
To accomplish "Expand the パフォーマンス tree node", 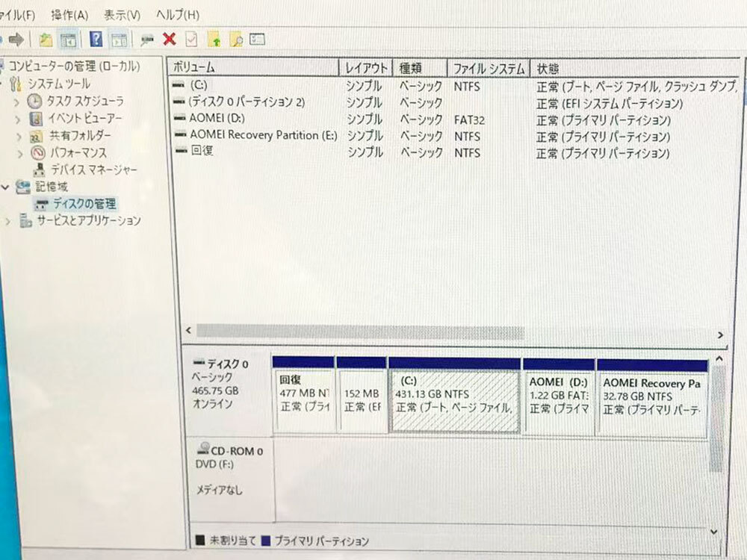I will 19,154.
